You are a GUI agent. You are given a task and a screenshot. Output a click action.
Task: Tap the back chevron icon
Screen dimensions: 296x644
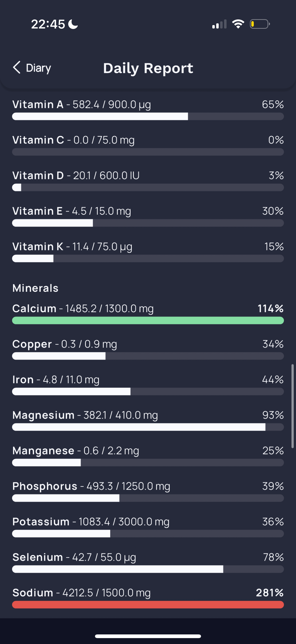click(x=17, y=68)
